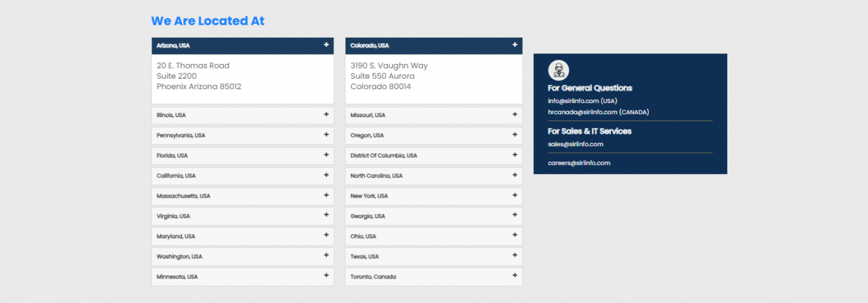868x303 pixels.
Task: Expand the Virginia, USA location
Action: [x=242, y=216]
